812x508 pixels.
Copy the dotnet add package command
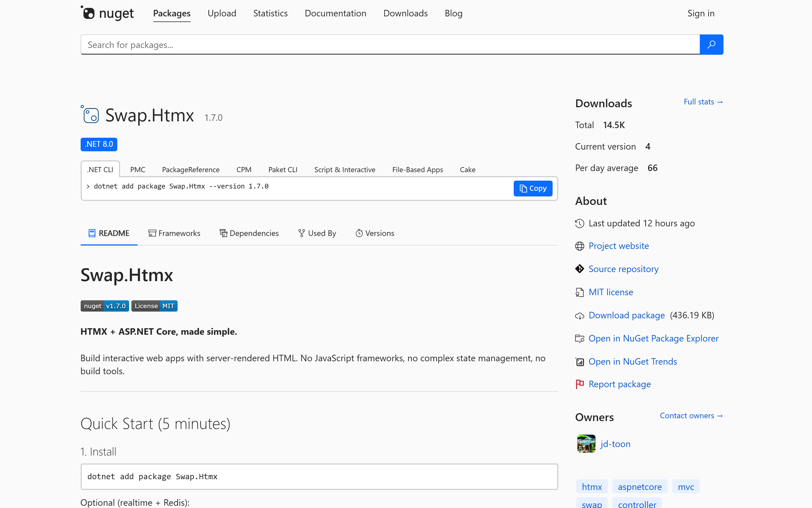(533, 189)
